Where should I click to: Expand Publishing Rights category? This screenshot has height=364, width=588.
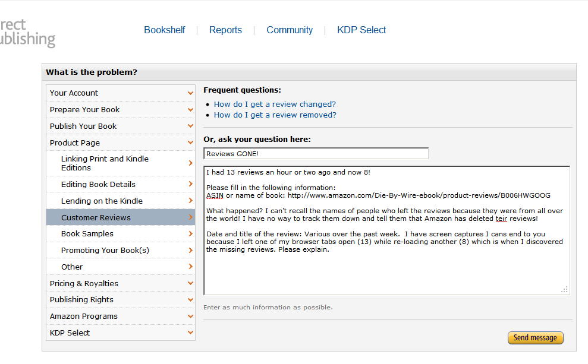[x=190, y=300]
